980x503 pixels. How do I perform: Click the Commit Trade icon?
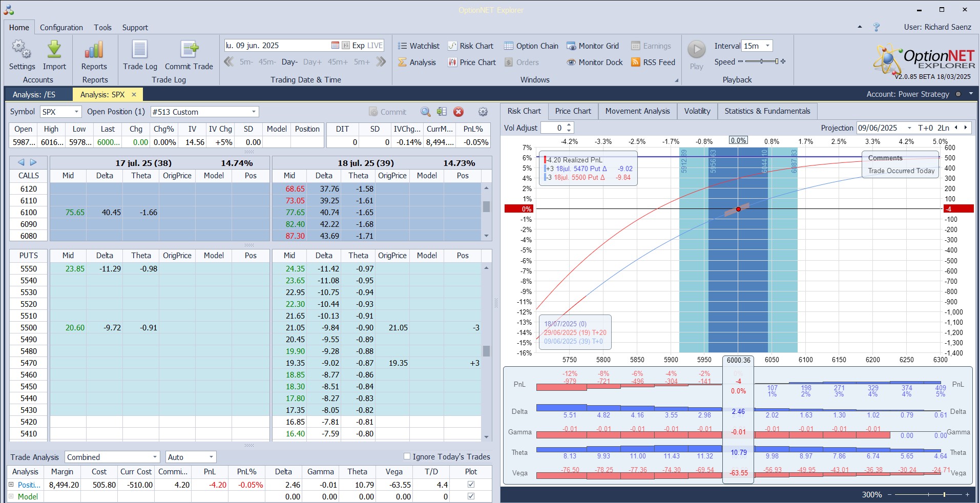[189, 49]
